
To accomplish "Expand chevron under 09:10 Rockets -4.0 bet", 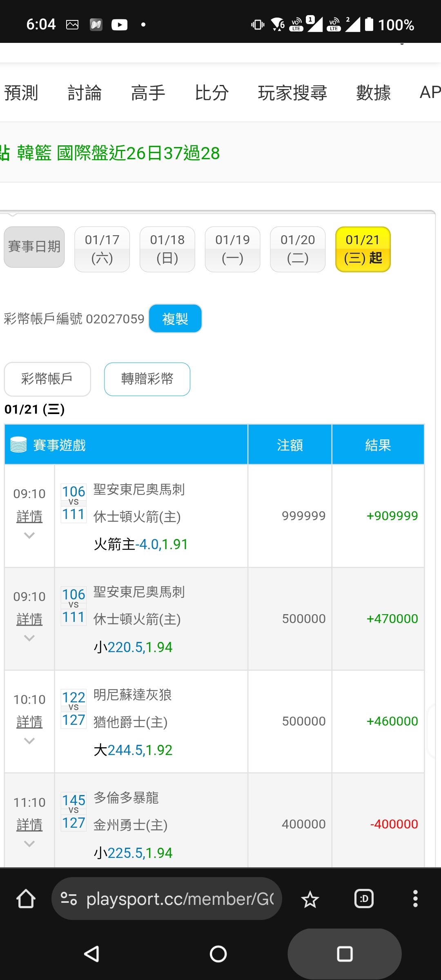I will 29,535.
